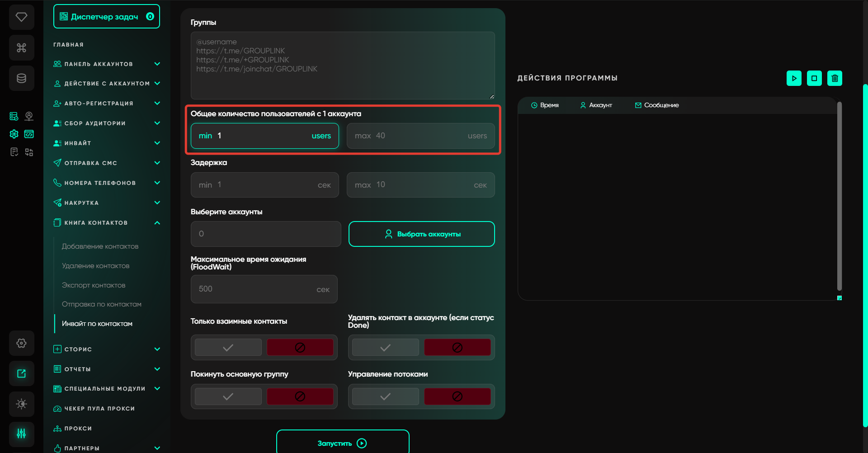Disable "Покинуть основную группу" red option
Viewport: 868px width, 453px height.
coord(300,396)
